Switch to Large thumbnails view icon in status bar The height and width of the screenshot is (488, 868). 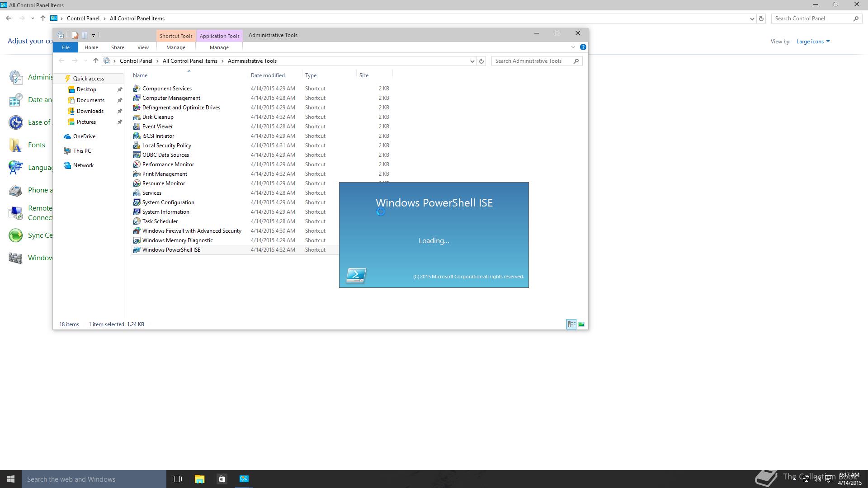coord(581,324)
